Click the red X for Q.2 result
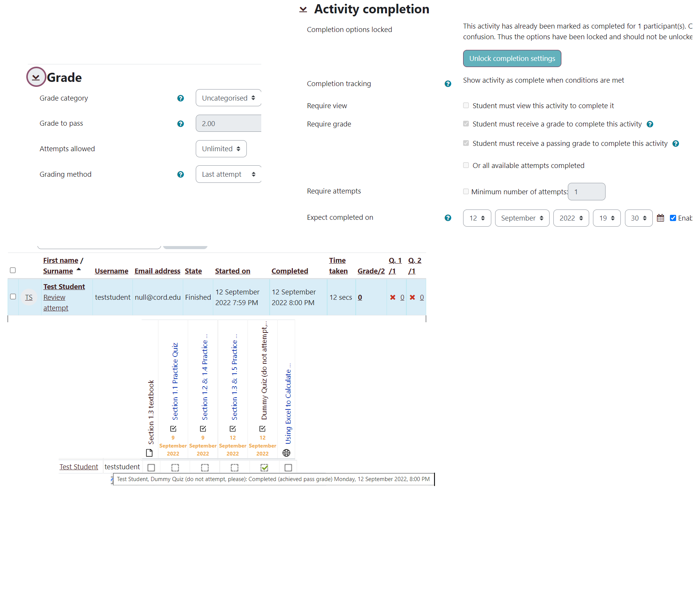Screen dimensions: 700x614 tap(412, 297)
